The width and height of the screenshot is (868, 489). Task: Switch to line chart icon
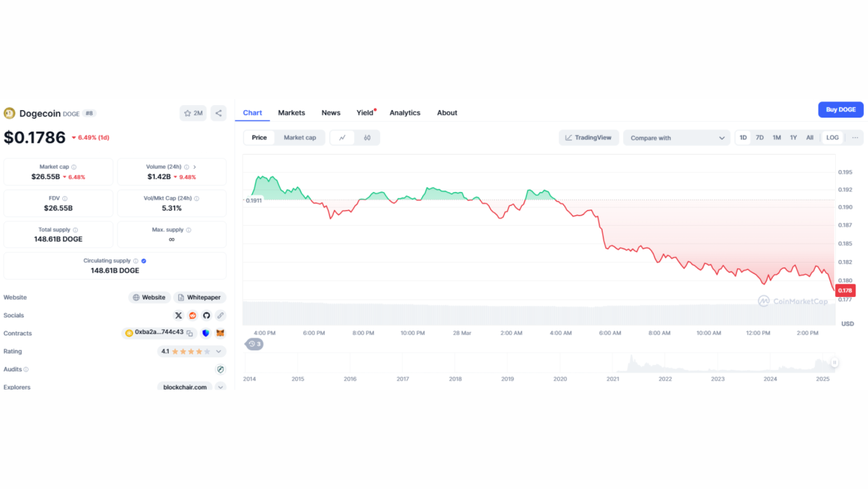(342, 138)
